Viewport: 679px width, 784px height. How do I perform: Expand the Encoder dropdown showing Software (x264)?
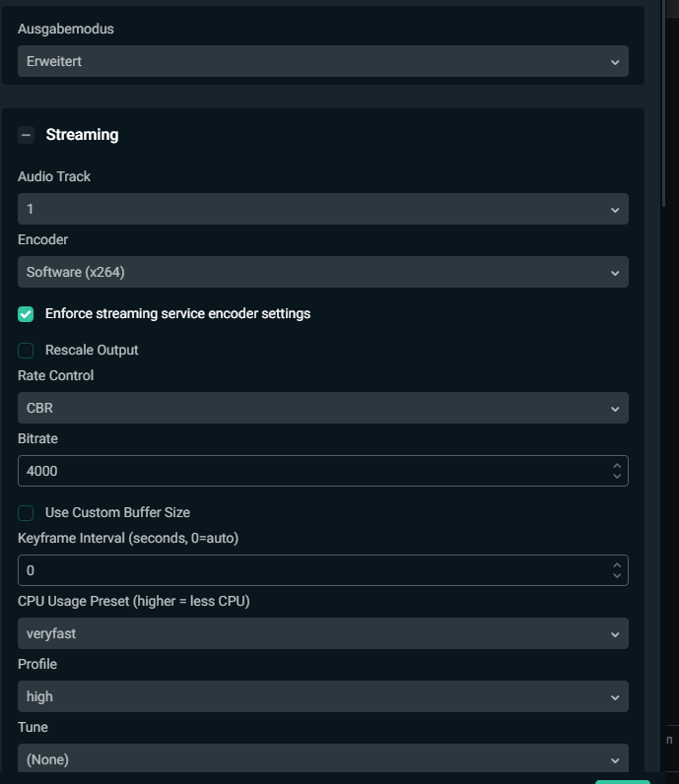[322, 272]
